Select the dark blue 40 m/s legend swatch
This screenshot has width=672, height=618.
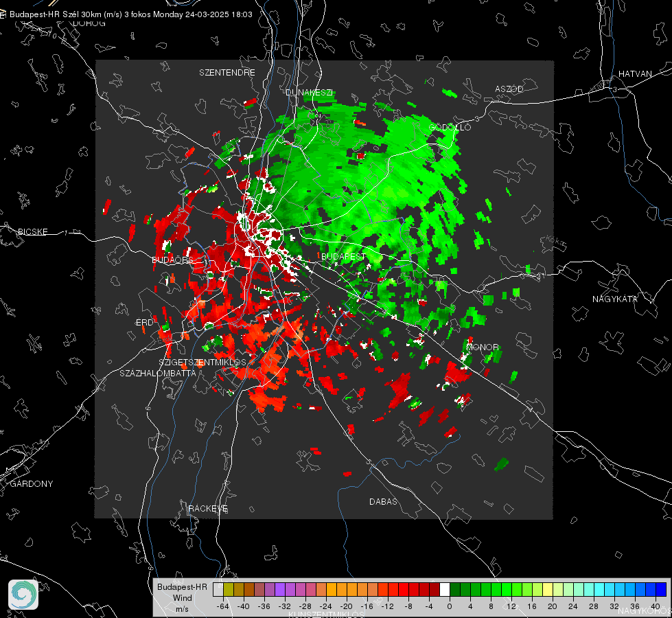pyautogui.click(x=661, y=590)
